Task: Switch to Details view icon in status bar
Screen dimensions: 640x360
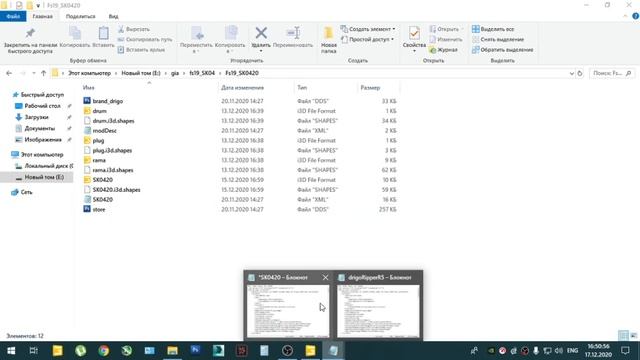Action: tap(623, 336)
